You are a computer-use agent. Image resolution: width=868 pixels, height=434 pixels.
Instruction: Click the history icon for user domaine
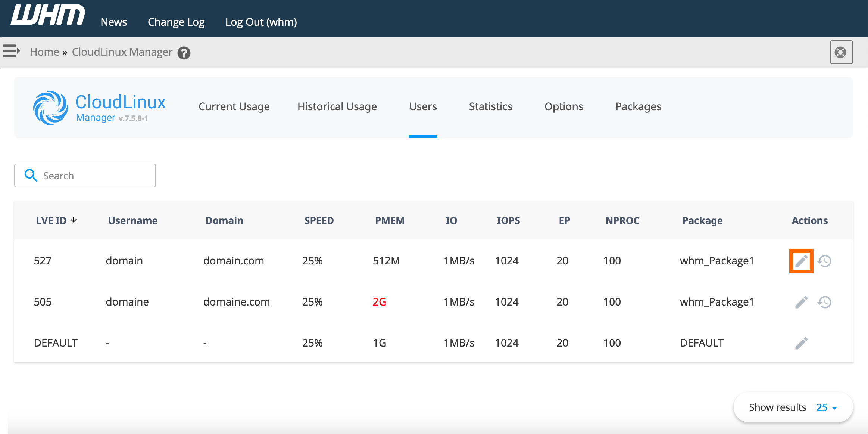[824, 302]
